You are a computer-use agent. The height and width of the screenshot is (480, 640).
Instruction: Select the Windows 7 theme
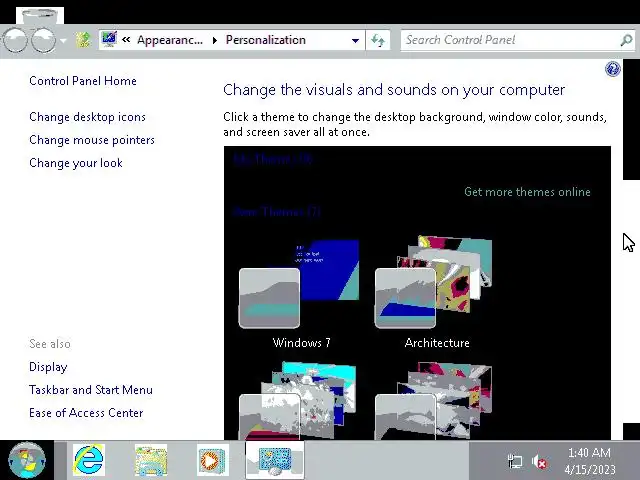pyautogui.click(x=301, y=293)
